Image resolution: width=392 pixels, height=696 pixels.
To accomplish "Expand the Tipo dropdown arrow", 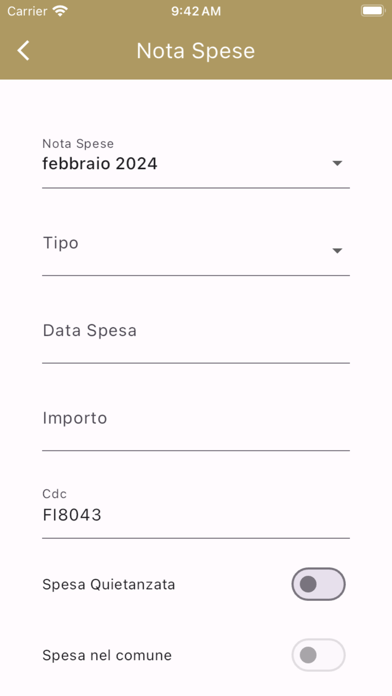I will [337, 251].
